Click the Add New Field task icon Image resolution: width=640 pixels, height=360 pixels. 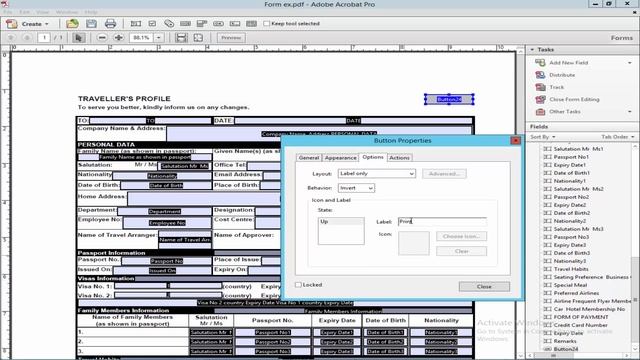[540, 62]
